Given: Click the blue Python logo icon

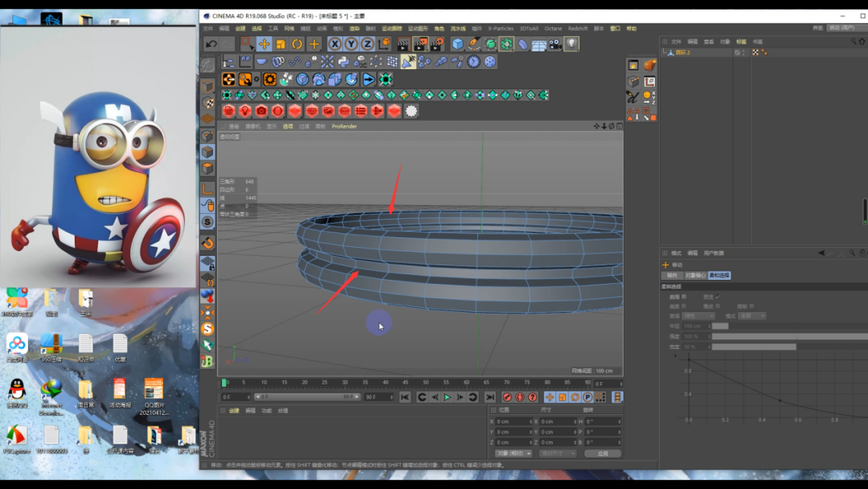Looking at the screenshot, I should tap(343, 61).
